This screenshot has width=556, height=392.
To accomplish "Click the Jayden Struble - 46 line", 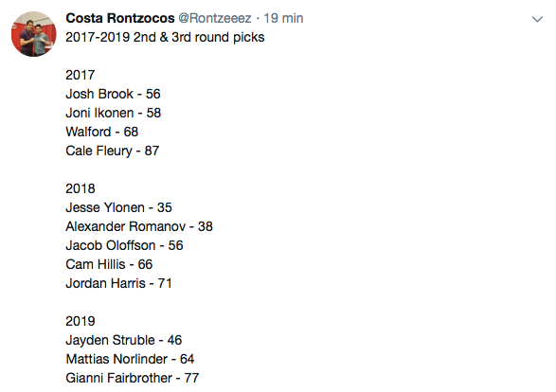I will click(x=124, y=340).
